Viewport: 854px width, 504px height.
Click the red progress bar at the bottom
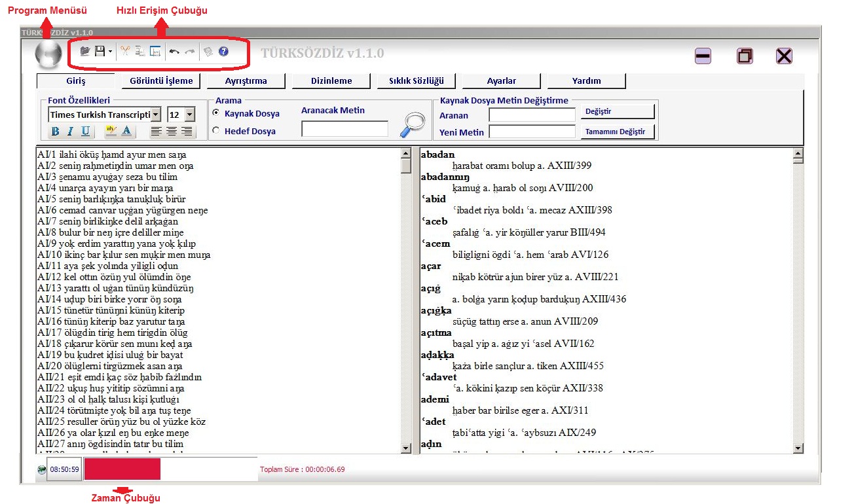click(x=122, y=469)
